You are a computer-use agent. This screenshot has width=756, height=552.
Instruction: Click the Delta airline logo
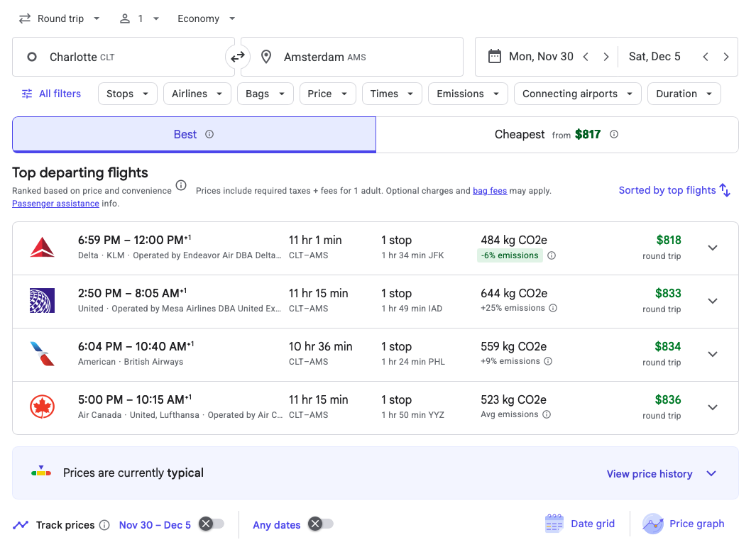coord(42,248)
